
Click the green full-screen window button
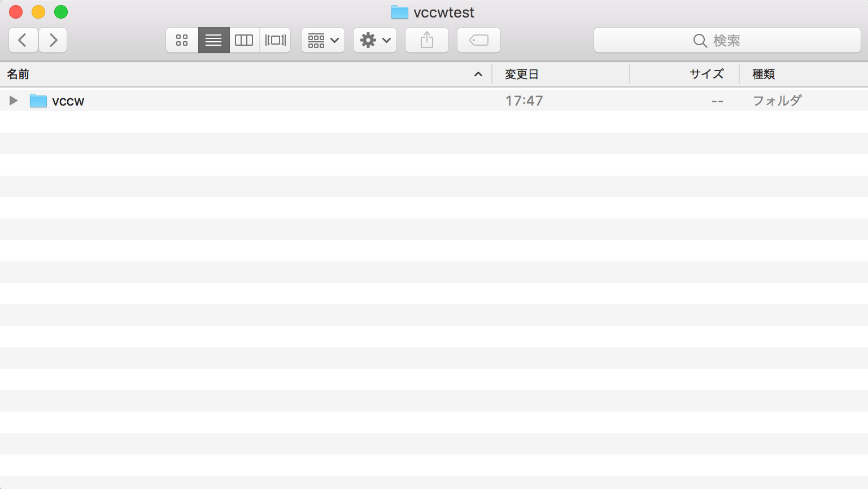coord(61,12)
